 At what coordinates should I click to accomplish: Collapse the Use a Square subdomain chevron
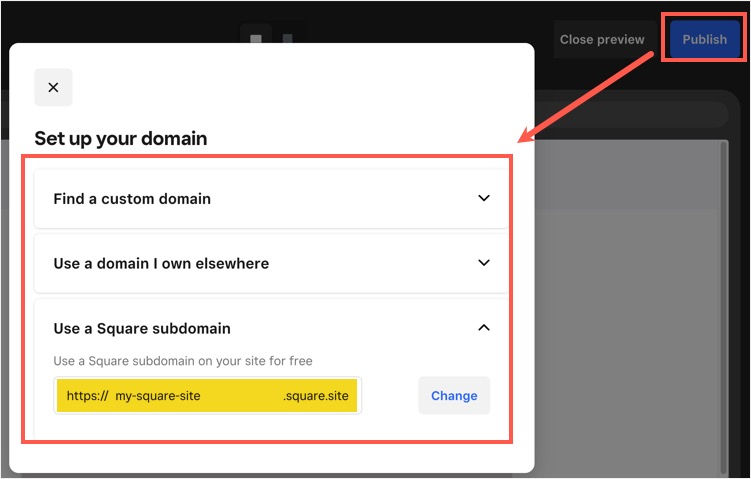484,328
